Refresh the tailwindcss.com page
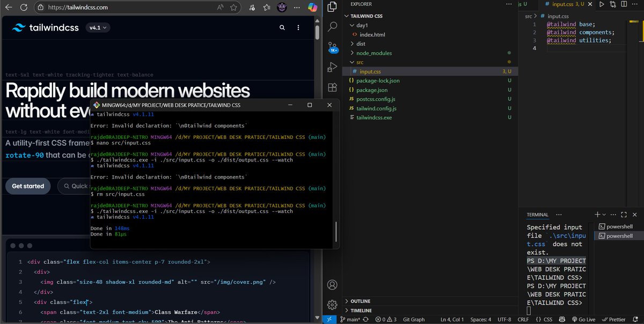 click(25, 8)
